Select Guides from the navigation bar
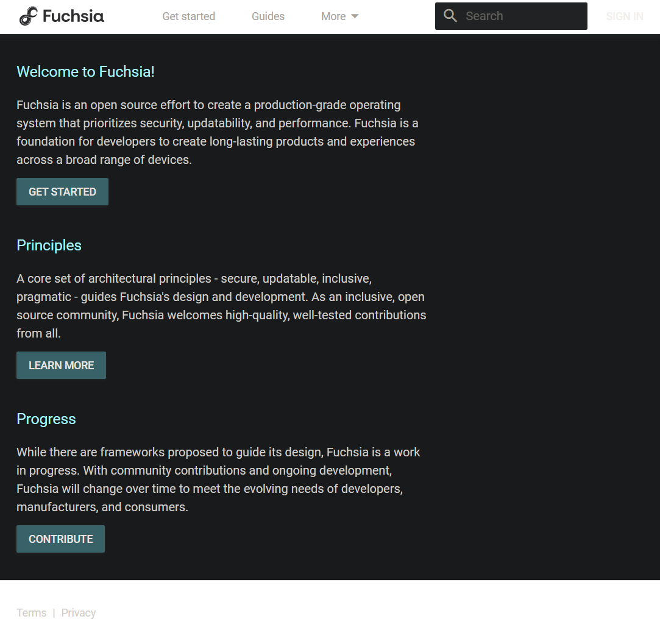The image size is (660, 644). coord(268,16)
